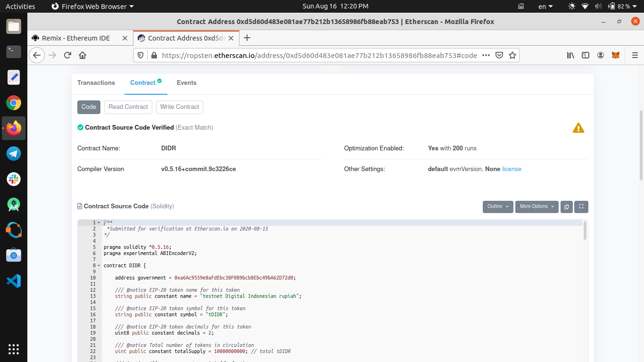Bookmark this page with the star
The height and width of the screenshot is (362, 644).
click(x=512, y=55)
